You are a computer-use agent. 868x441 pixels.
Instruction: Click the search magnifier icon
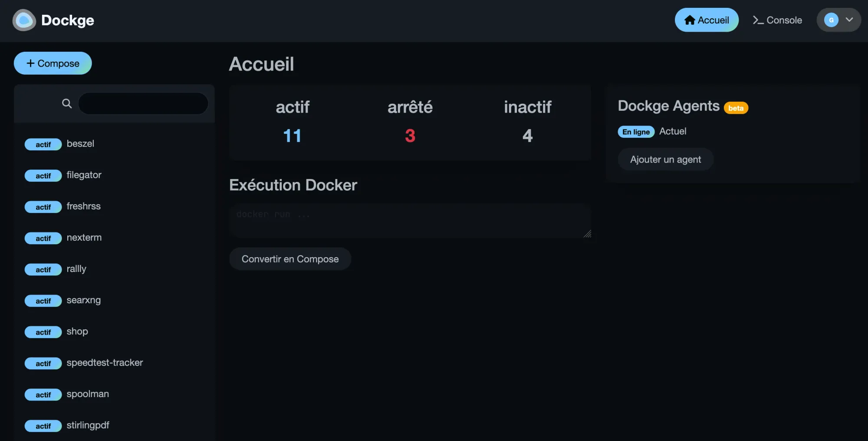tap(67, 103)
